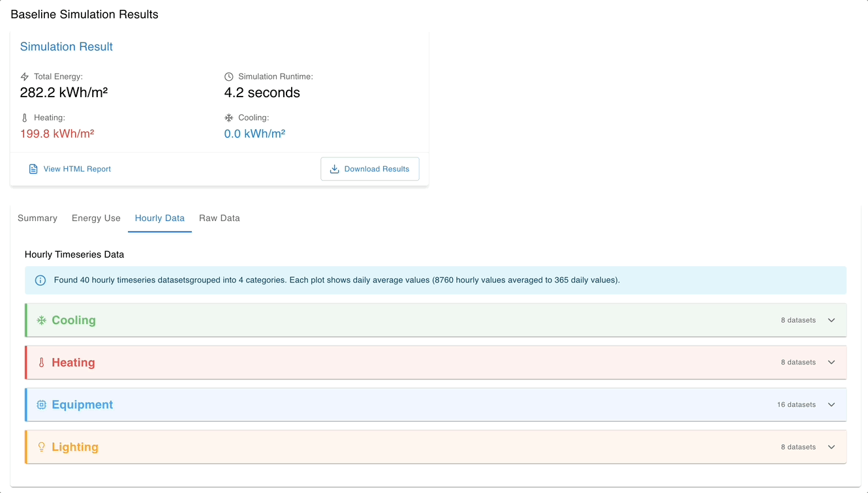Expand the Heating datasets chevron

831,363
